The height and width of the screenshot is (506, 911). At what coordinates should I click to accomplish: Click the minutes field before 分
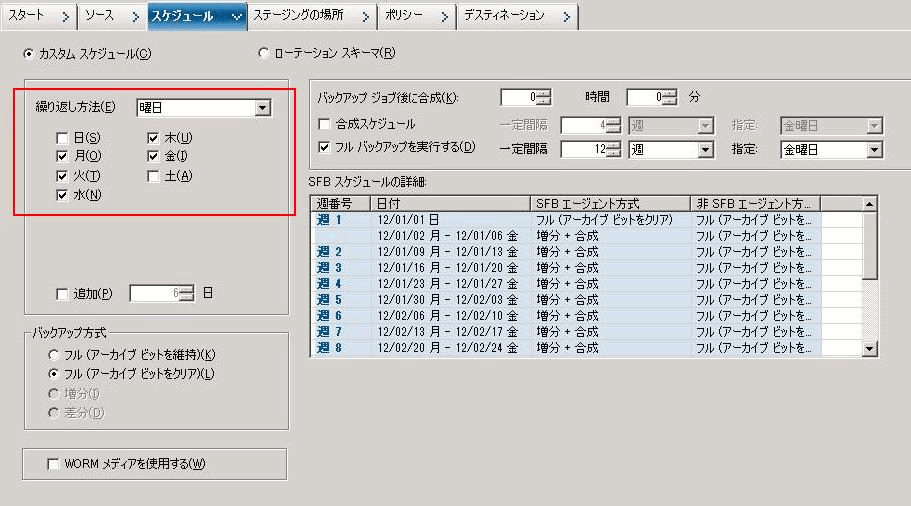pos(644,97)
